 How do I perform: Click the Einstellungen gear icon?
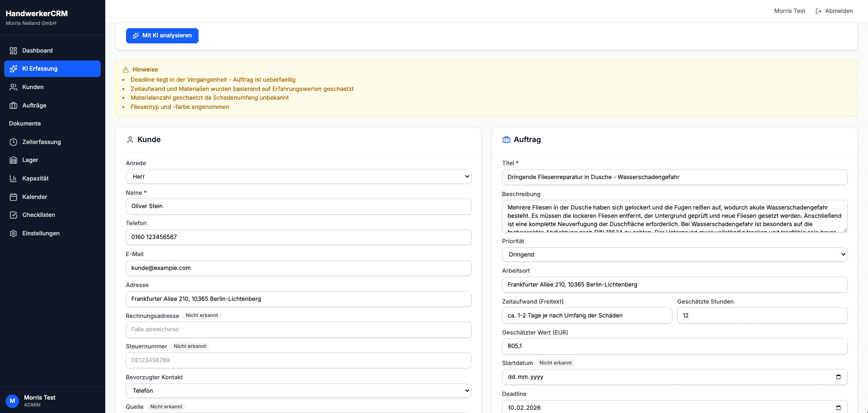coord(13,233)
